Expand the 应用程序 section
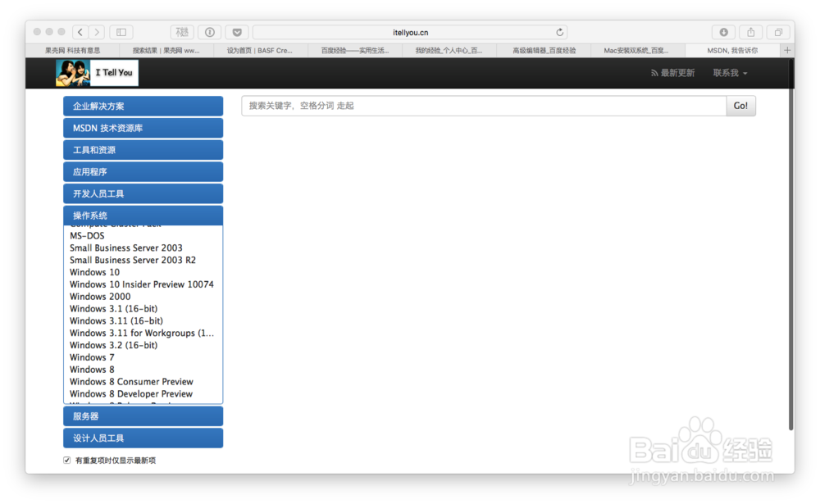Viewport: 820px width, 504px height. (143, 171)
